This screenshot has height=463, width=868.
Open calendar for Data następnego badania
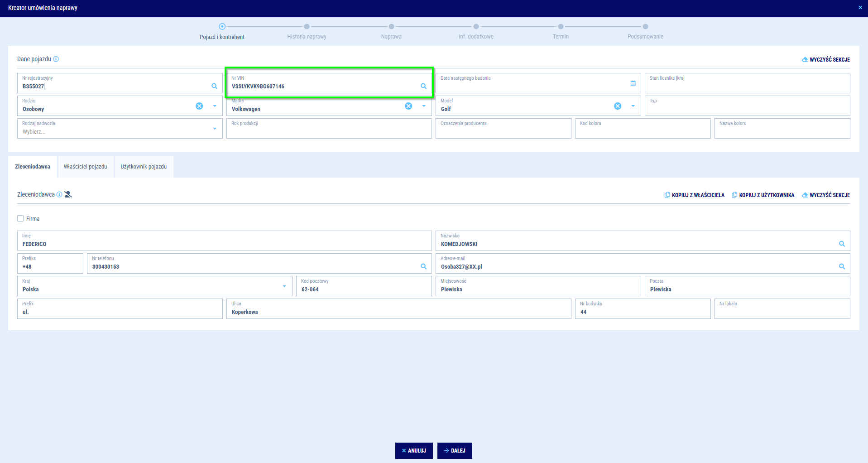[633, 83]
